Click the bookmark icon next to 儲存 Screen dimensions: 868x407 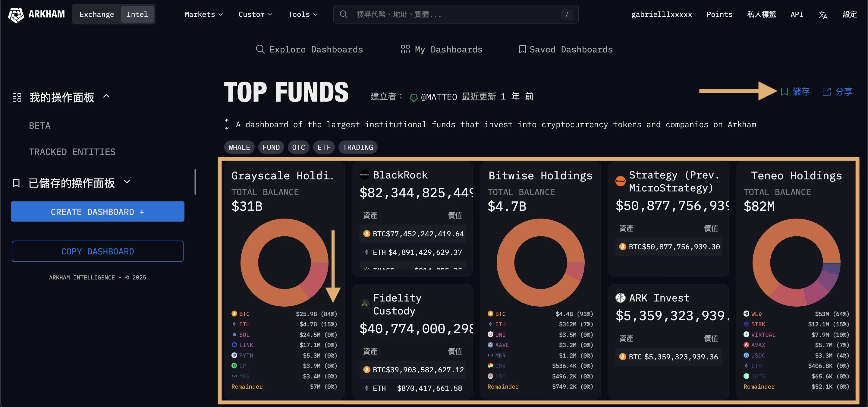click(785, 92)
